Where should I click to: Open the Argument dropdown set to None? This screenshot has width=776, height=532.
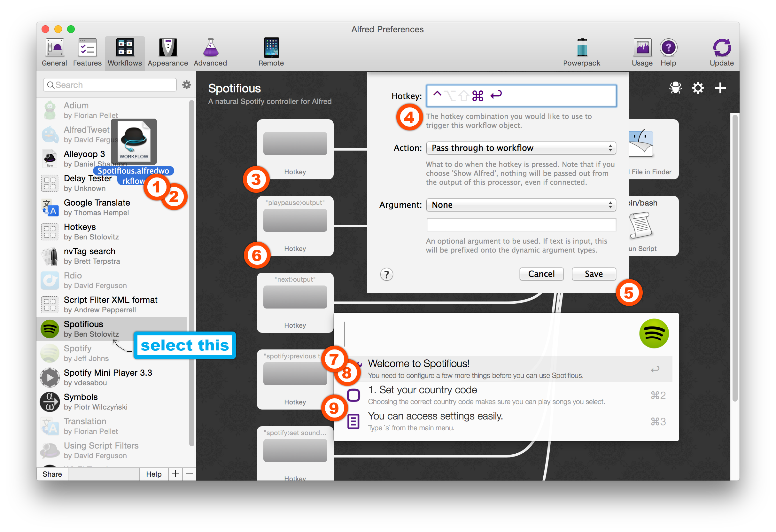coord(521,205)
